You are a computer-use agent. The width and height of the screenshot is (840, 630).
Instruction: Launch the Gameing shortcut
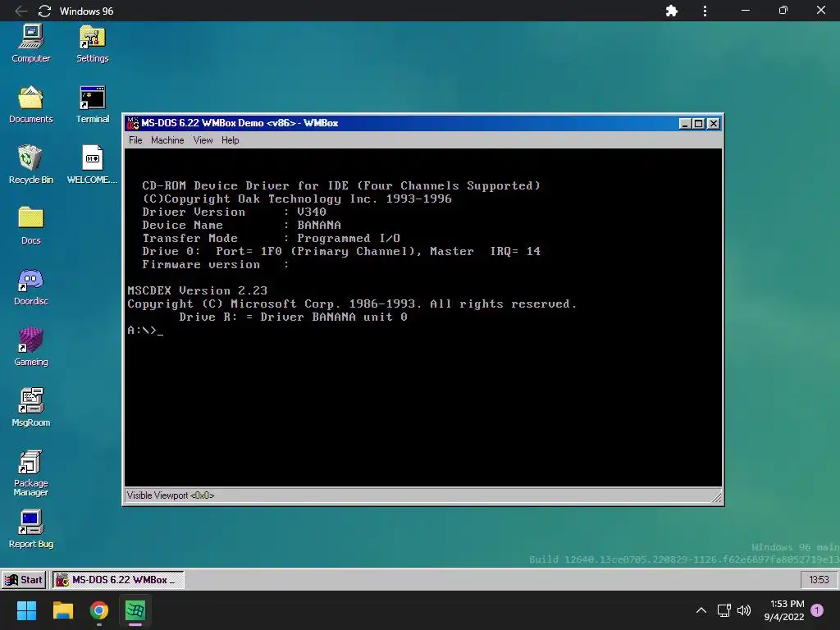click(30, 348)
